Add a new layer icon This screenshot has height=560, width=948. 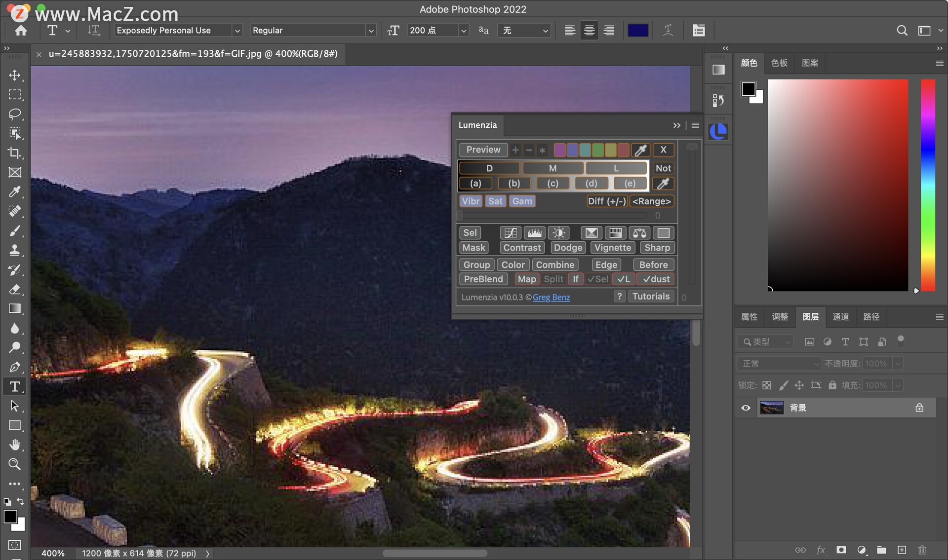[902, 550]
